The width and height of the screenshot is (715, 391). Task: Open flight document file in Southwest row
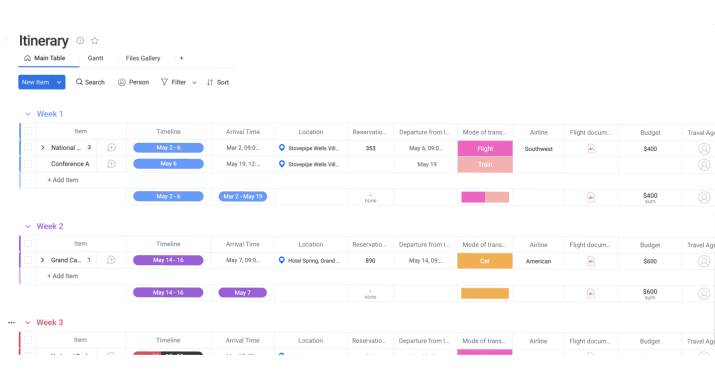tap(591, 149)
